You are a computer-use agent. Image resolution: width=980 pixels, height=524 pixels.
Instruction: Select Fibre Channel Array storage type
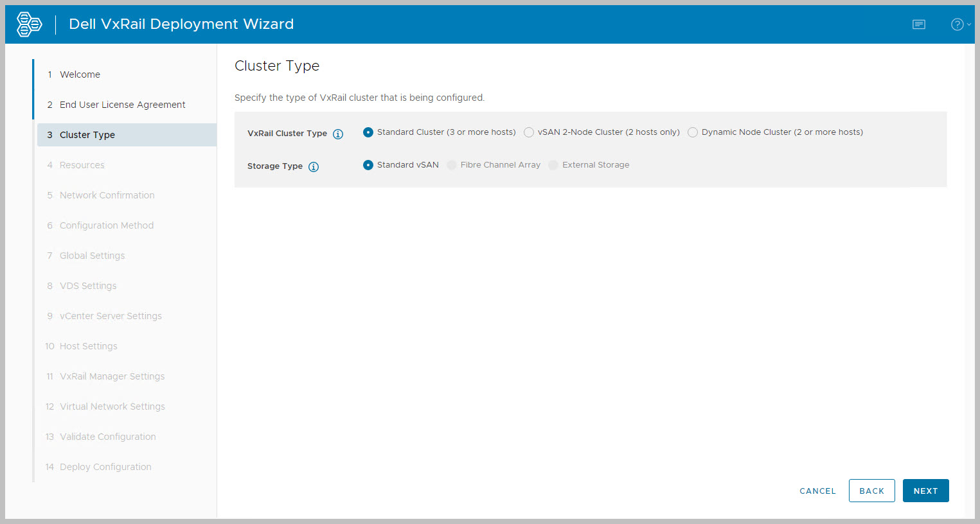pos(452,165)
